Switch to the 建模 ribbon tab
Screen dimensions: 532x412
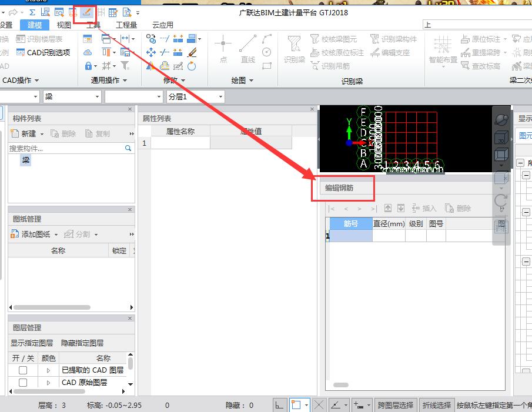pyautogui.click(x=35, y=25)
